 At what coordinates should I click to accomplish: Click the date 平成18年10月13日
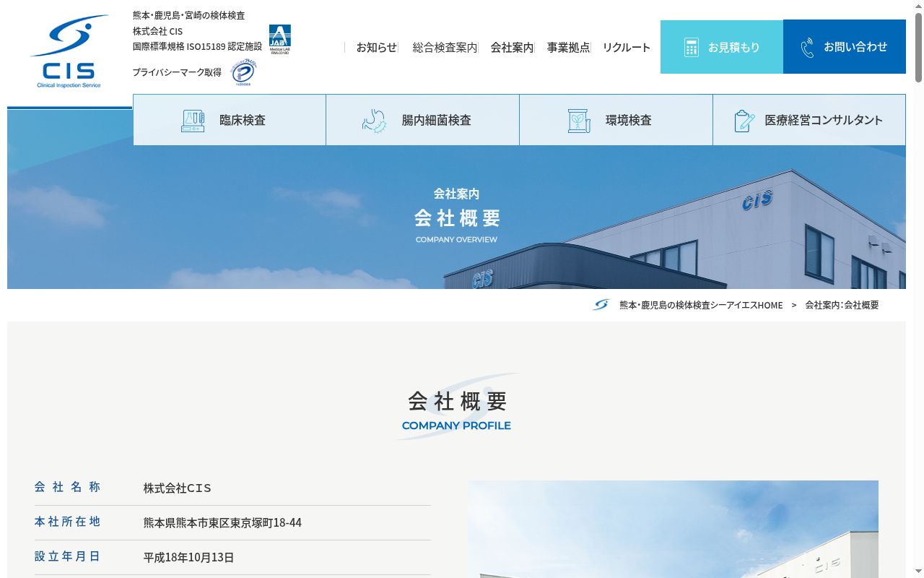coord(188,557)
